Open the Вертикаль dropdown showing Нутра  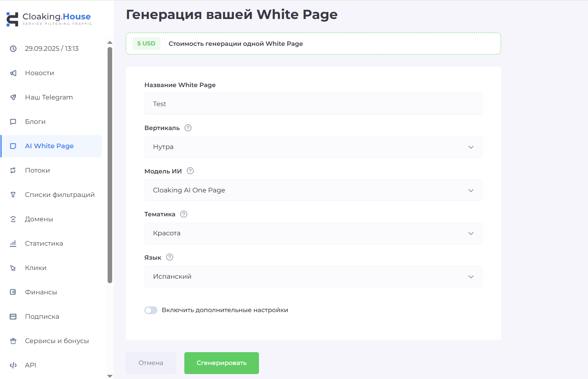(x=313, y=147)
